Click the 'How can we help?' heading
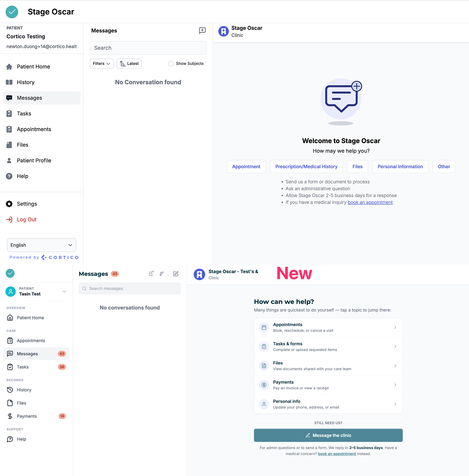Viewport: 469px width, 476px height. coord(284,302)
